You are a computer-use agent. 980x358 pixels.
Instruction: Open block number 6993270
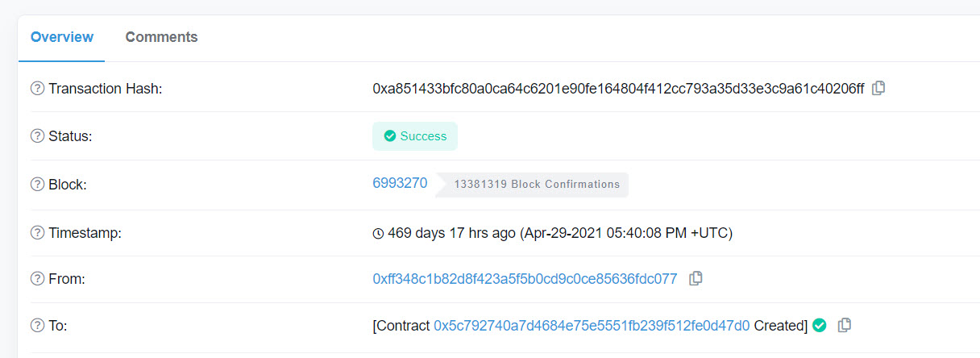point(400,183)
